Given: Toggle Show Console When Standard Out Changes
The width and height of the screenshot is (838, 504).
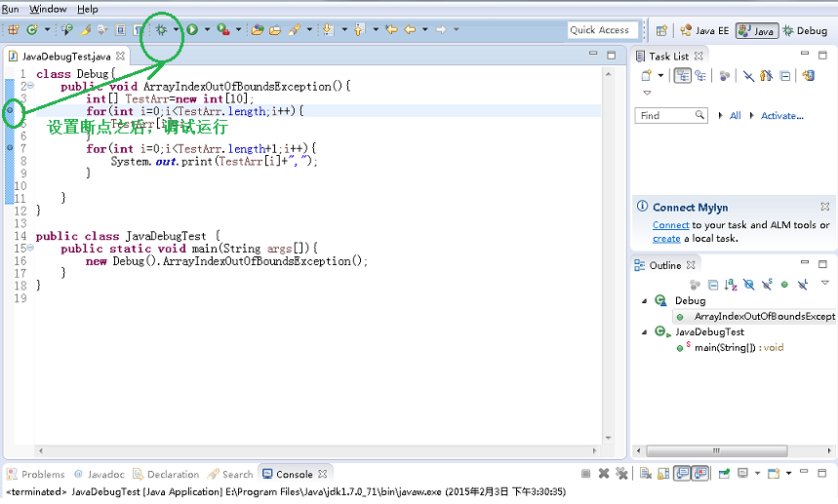Looking at the screenshot, I should (682, 473).
